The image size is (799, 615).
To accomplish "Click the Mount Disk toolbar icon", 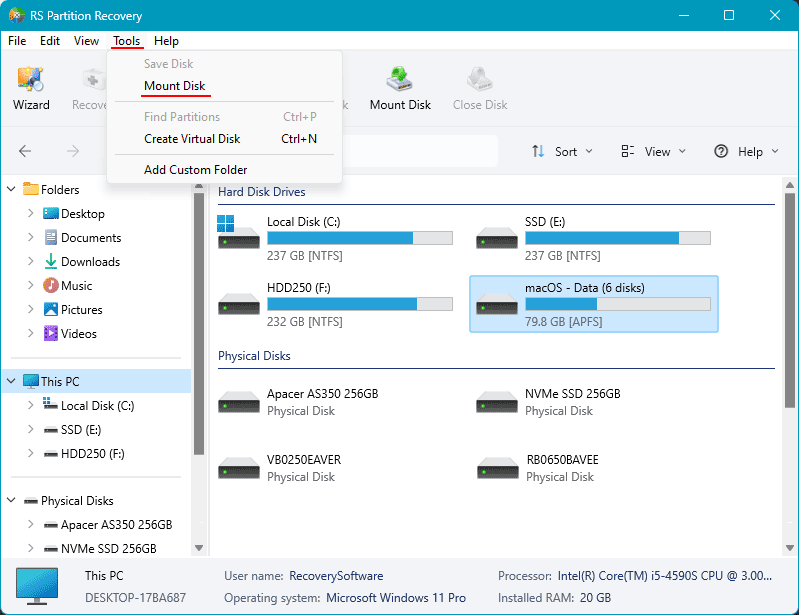I will pyautogui.click(x=400, y=88).
